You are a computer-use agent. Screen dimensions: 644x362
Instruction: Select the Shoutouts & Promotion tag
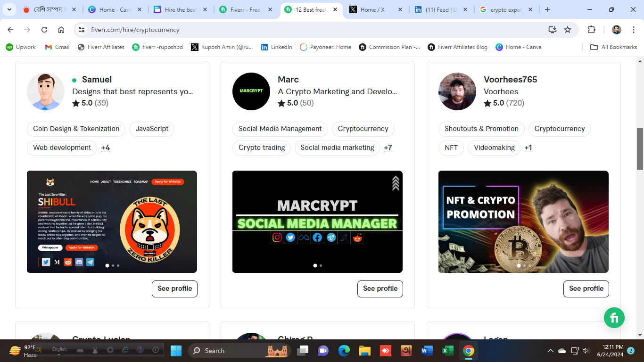pos(481,129)
